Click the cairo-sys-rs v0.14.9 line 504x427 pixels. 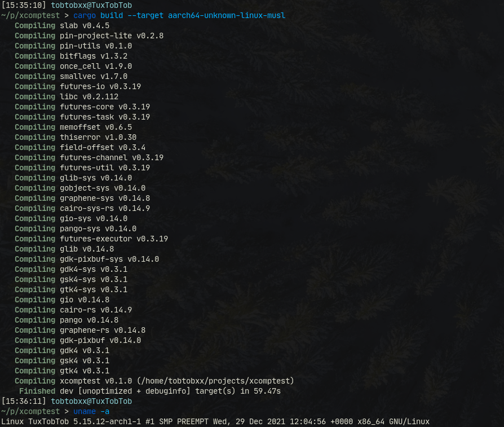point(82,208)
